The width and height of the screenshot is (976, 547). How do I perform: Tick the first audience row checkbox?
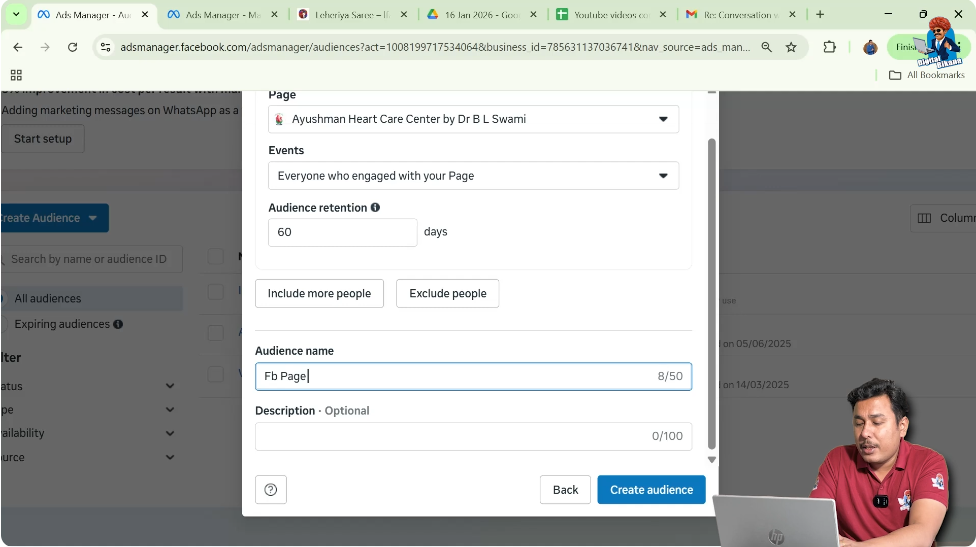[x=215, y=292]
